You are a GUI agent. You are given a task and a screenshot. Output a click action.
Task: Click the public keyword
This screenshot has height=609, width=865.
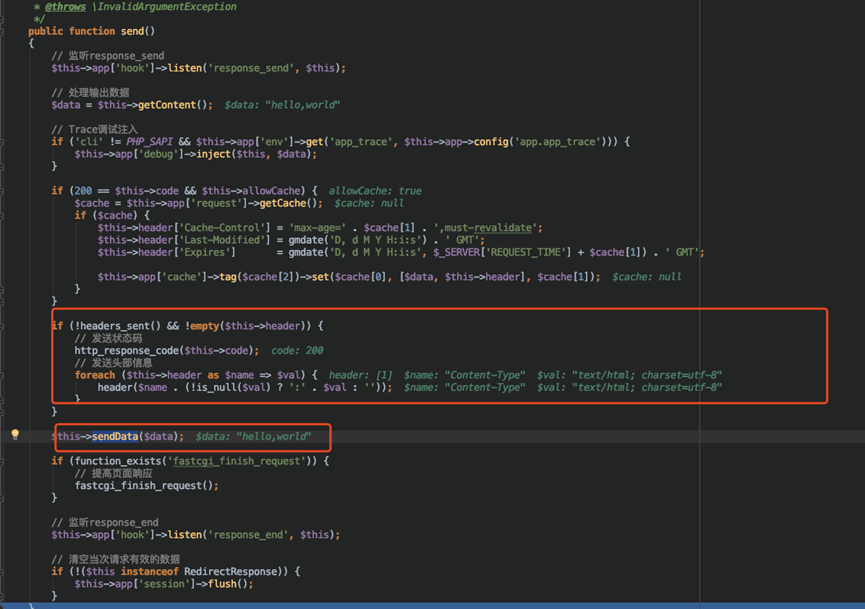45,31
